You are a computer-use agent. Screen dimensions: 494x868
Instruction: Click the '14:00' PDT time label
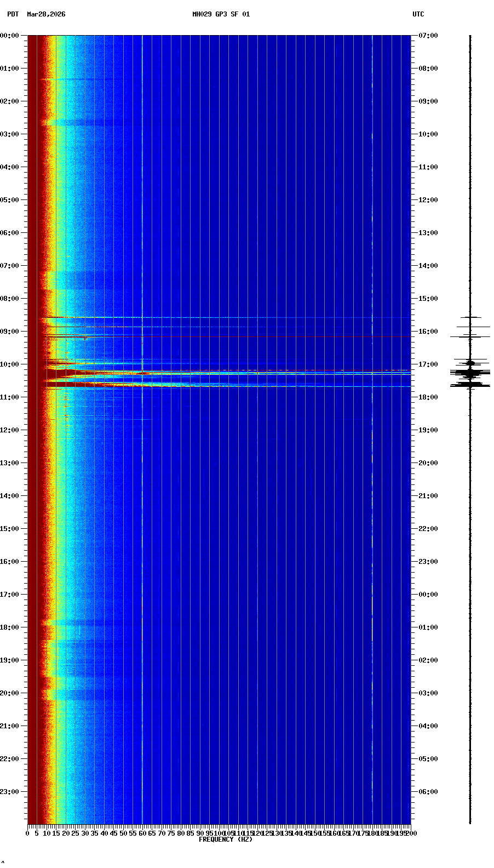coord(9,496)
